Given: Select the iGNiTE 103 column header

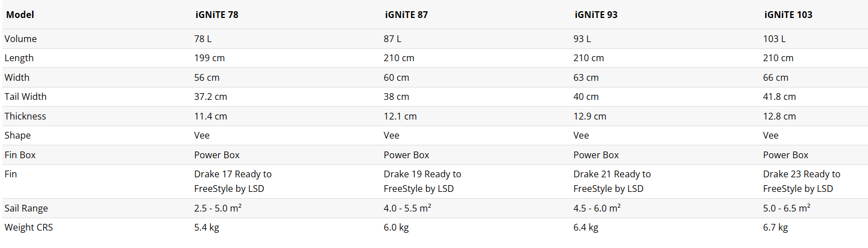Looking at the screenshot, I should pos(787,15).
